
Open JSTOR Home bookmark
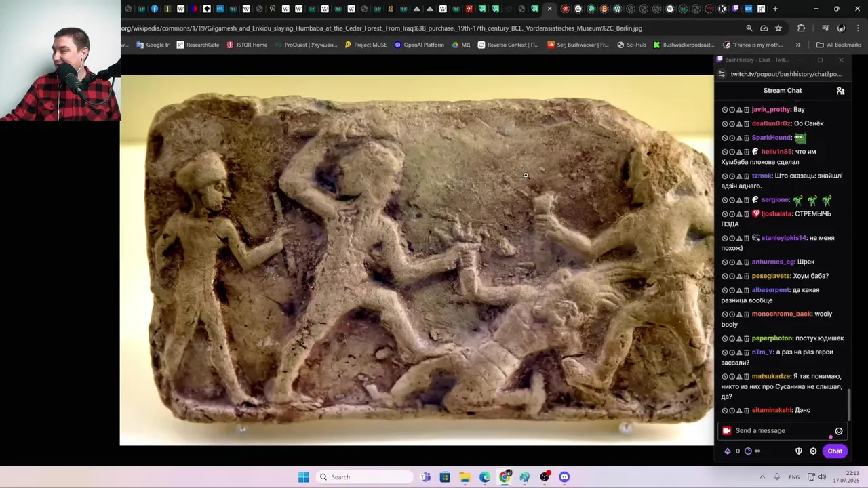pyautogui.click(x=247, y=45)
